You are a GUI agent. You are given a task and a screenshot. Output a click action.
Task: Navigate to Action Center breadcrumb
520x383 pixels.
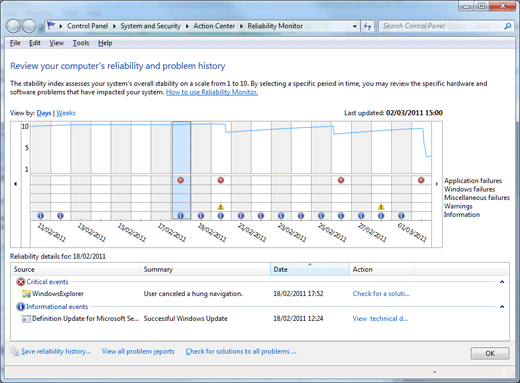point(214,26)
